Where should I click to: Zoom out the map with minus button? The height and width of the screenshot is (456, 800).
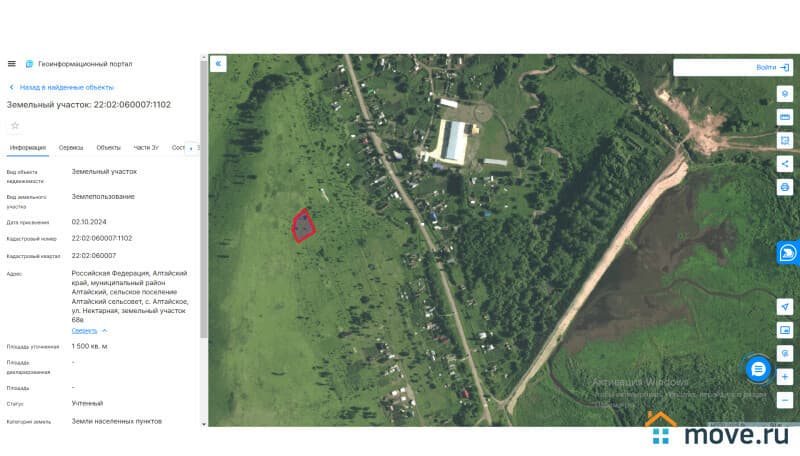click(x=785, y=400)
